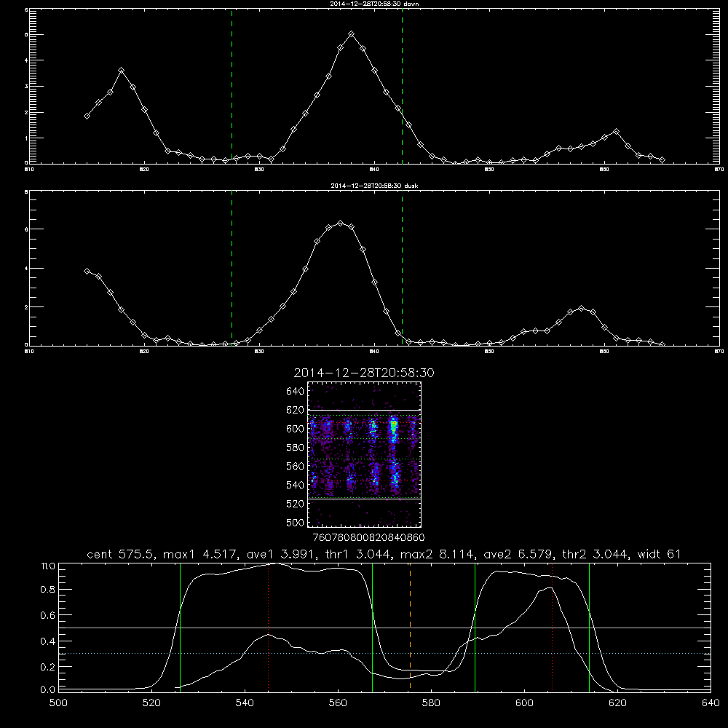Click the spectrogram y-axis label "540"

(x=296, y=485)
